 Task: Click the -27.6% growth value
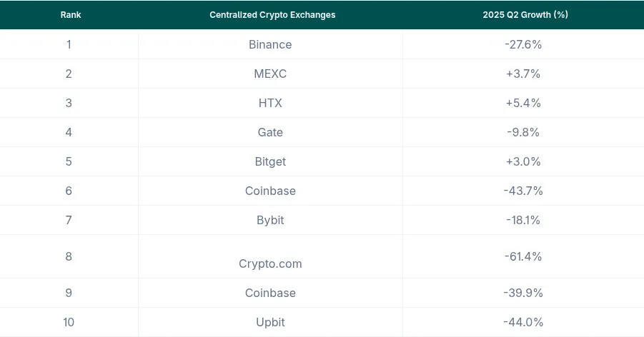[523, 44]
